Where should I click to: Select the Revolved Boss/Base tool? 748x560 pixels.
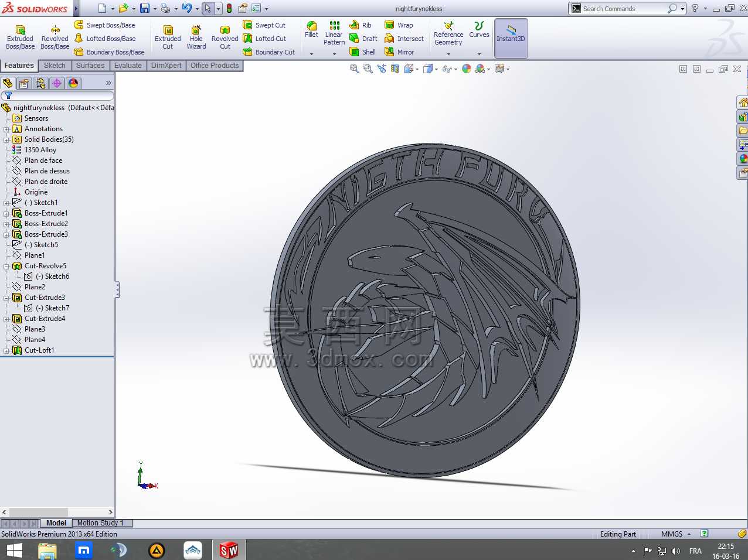coord(55,37)
